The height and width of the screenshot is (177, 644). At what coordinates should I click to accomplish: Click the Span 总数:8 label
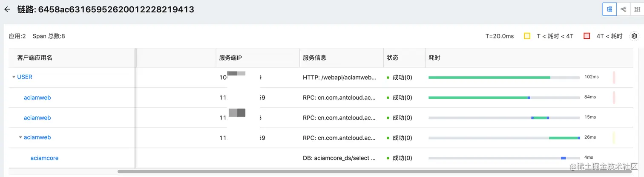[x=49, y=36]
